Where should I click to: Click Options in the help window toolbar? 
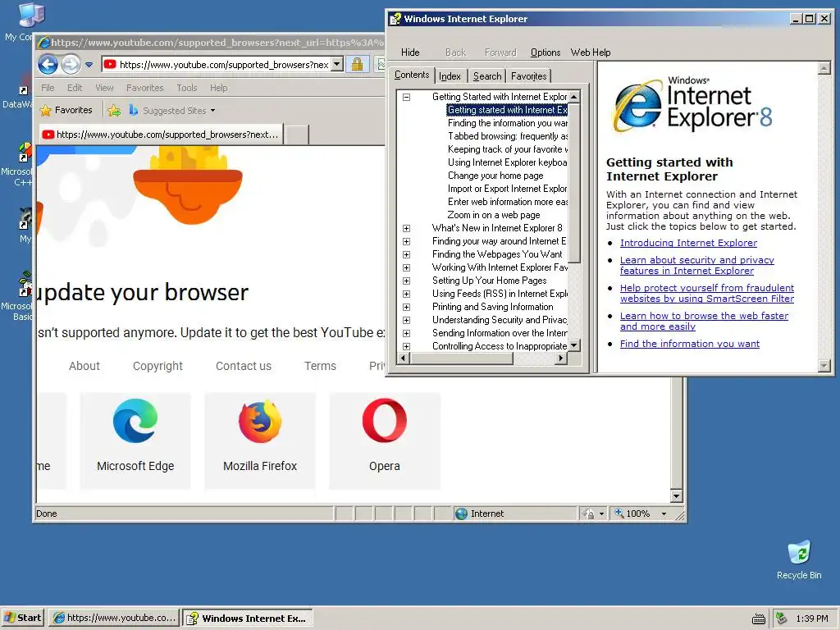coord(546,52)
